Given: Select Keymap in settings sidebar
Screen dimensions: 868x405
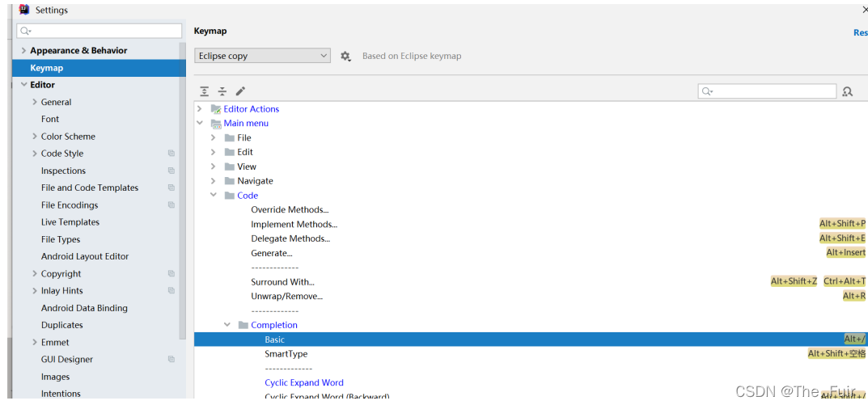Looking at the screenshot, I should (x=99, y=68).
